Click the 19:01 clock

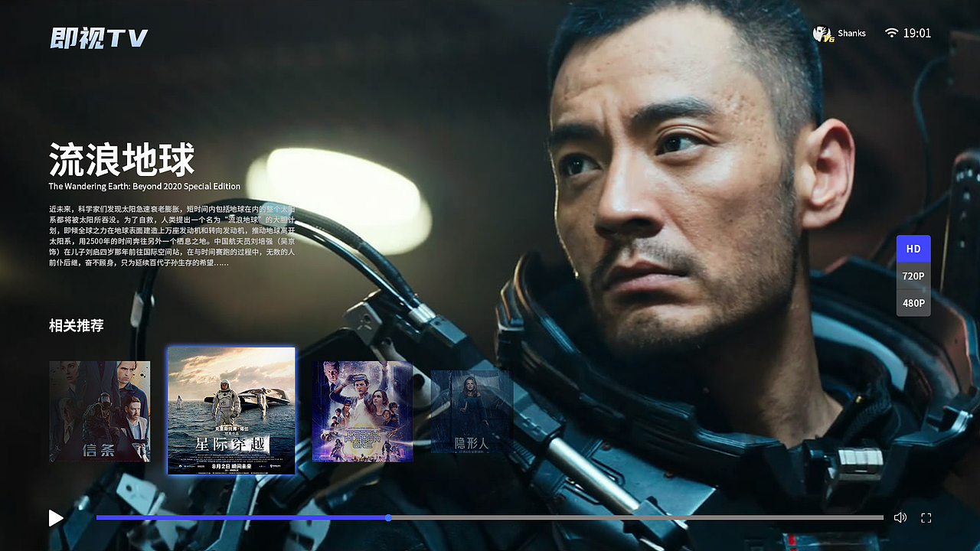[917, 33]
